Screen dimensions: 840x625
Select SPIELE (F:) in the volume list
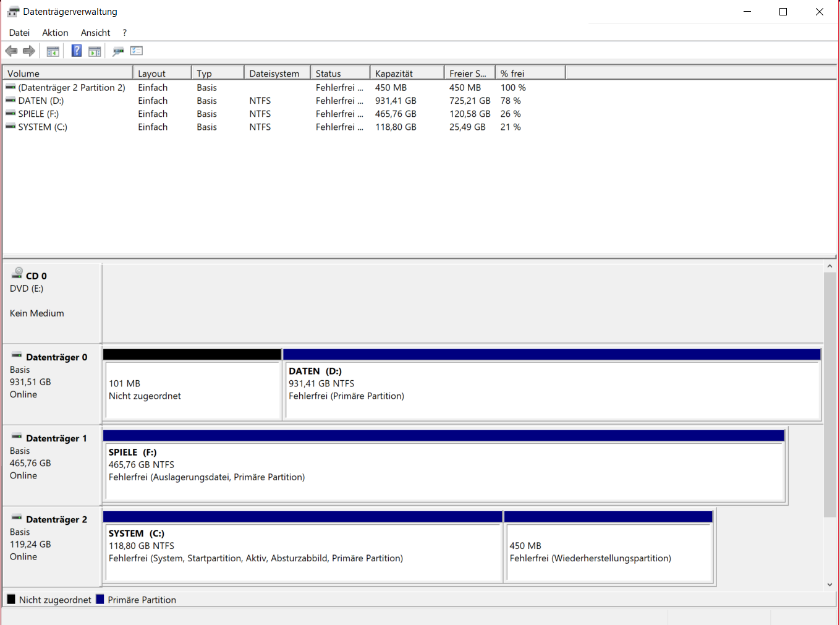[x=38, y=114]
